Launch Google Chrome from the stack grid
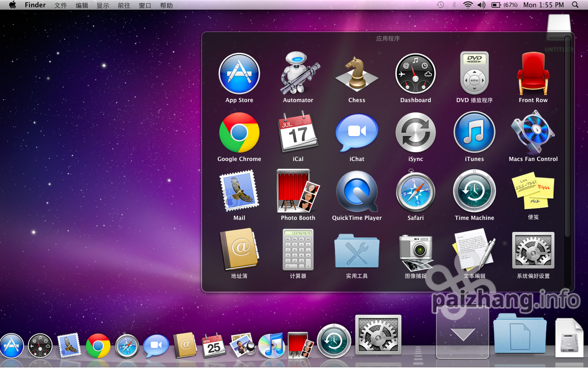This screenshot has width=588, height=368. point(239,132)
